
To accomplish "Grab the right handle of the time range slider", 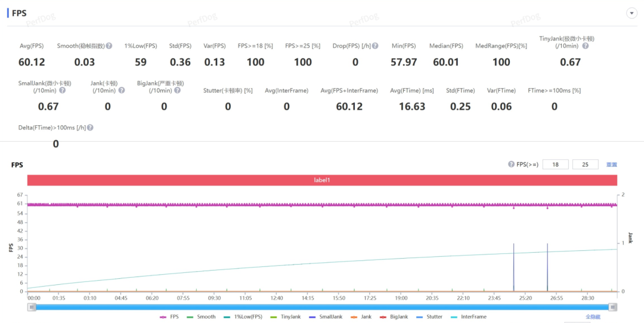I will 612,307.
